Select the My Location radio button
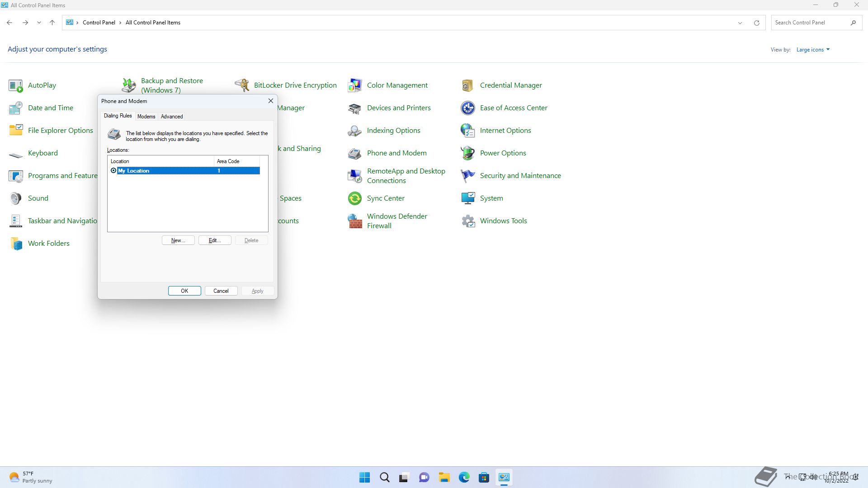This screenshot has width=868, height=488. (x=113, y=170)
